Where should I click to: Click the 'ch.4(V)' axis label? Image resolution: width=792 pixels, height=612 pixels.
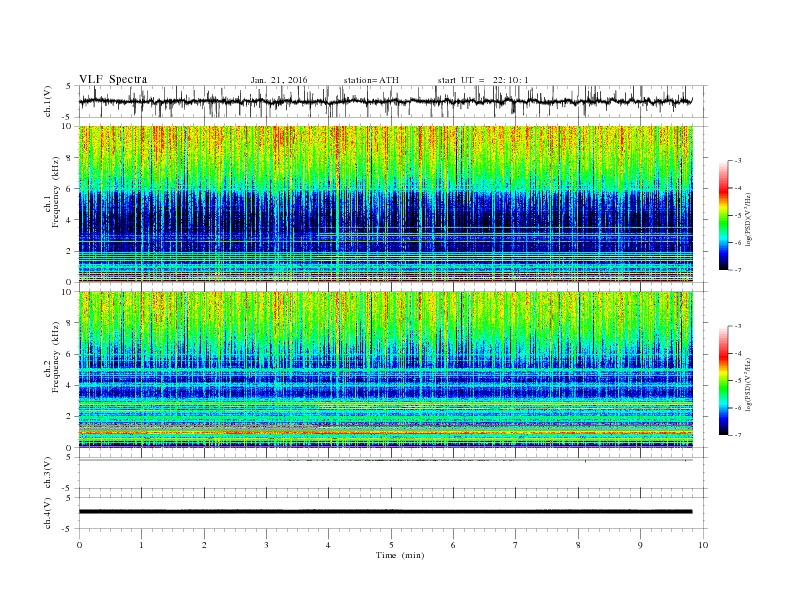coord(48,513)
